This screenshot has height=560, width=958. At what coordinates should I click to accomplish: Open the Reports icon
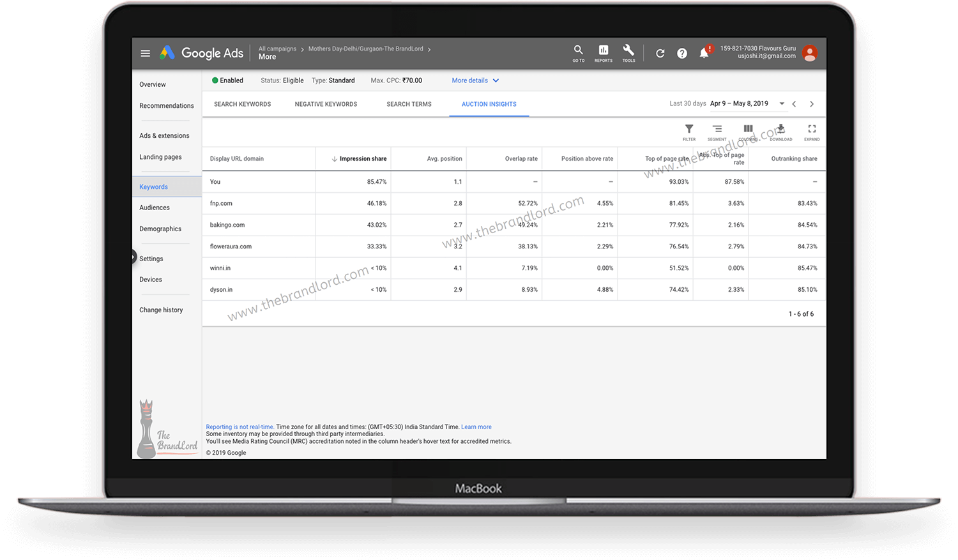pos(604,53)
